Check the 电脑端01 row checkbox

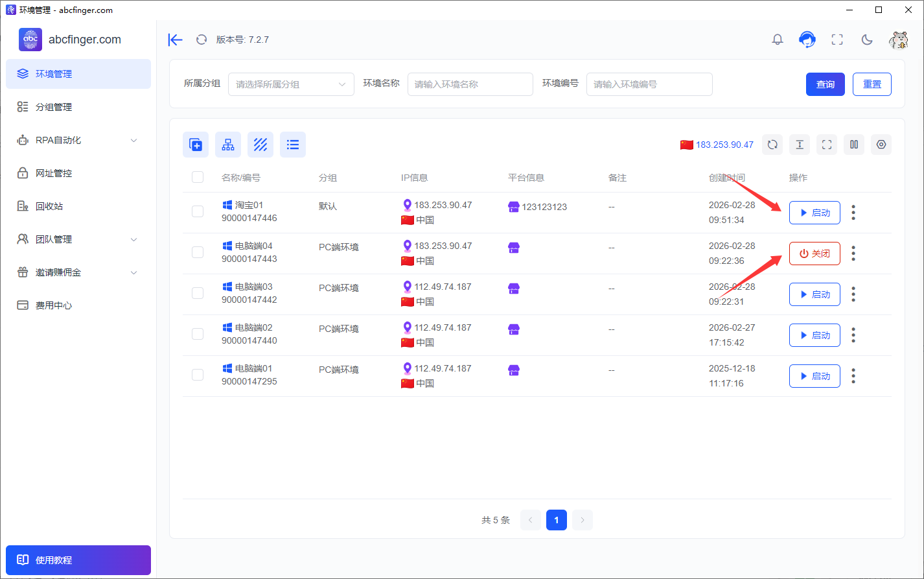tap(198, 375)
